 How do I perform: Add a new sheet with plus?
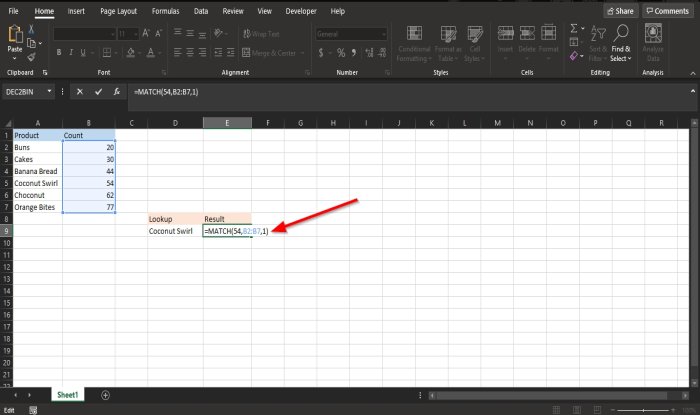click(105, 395)
